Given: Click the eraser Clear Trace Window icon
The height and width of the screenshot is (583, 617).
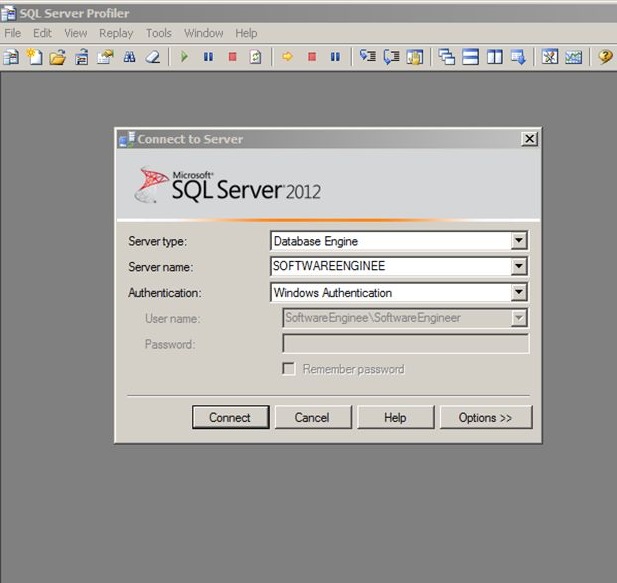Looking at the screenshot, I should (x=153, y=57).
